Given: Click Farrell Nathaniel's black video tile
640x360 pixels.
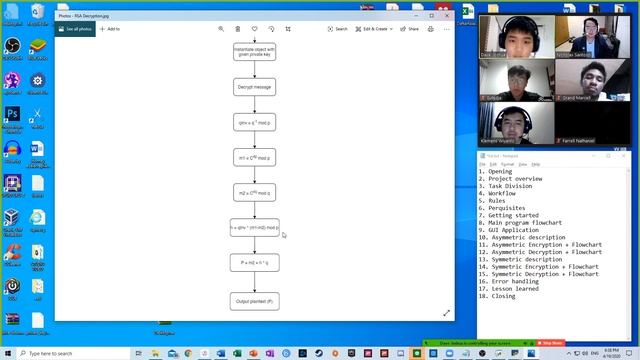Looking at the screenshot, I should tap(593, 123).
